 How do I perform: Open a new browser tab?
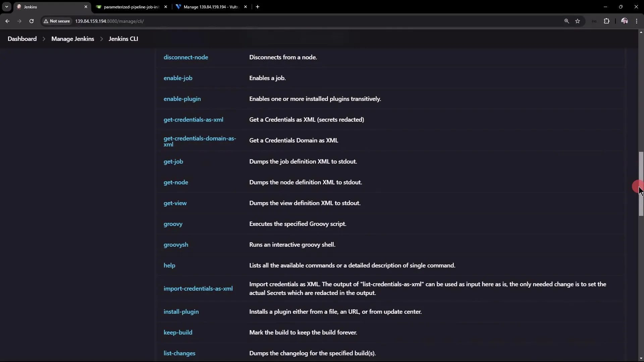click(258, 7)
